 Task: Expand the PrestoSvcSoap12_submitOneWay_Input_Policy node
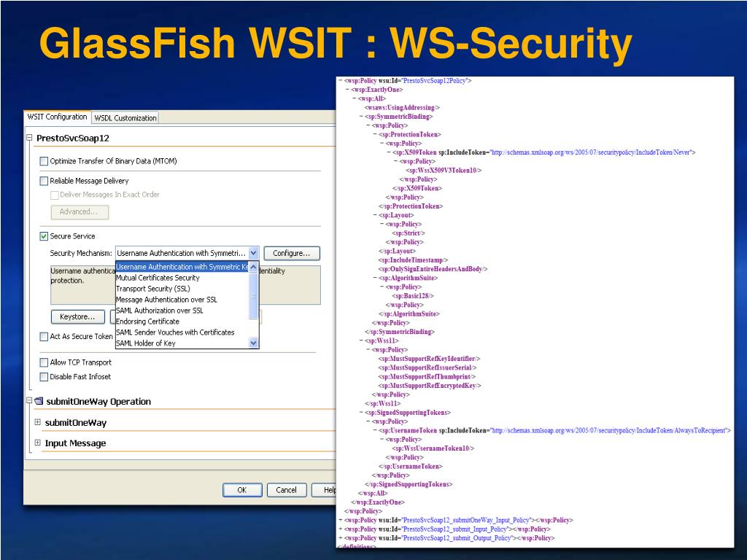[x=340, y=521]
